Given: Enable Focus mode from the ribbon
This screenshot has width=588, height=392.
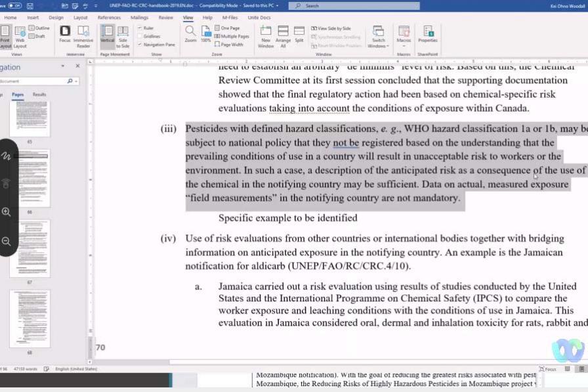Looking at the screenshot, I should click(x=65, y=35).
